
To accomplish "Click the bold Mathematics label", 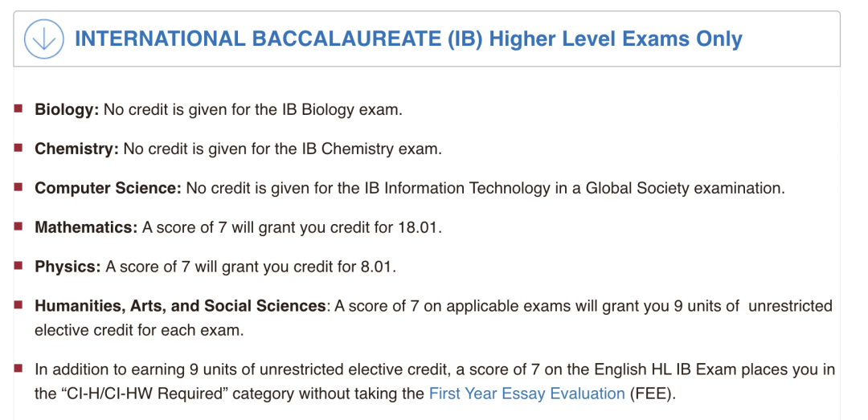I will click(86, 228).
